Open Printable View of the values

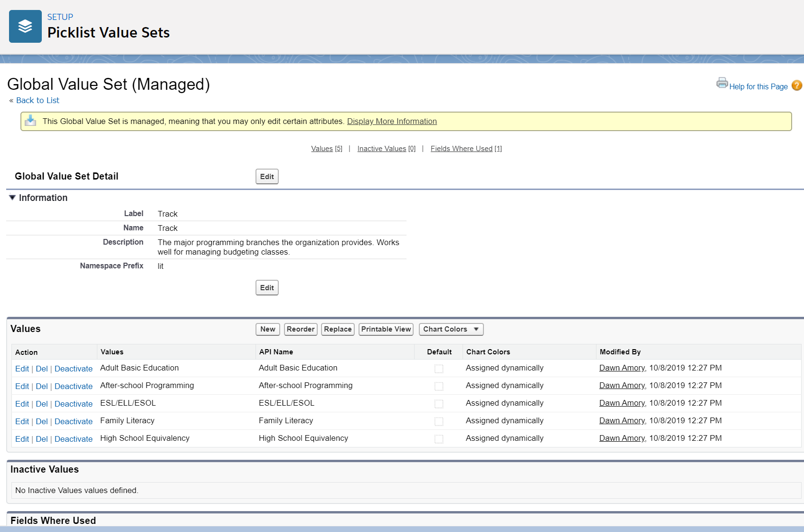point(386,329)
